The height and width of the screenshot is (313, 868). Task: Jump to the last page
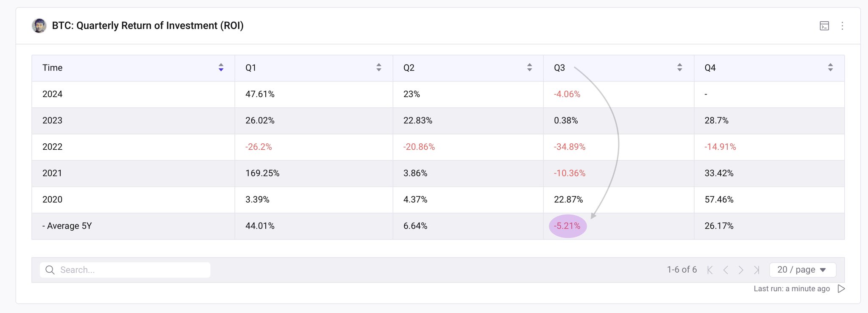(x=757, y=270)
